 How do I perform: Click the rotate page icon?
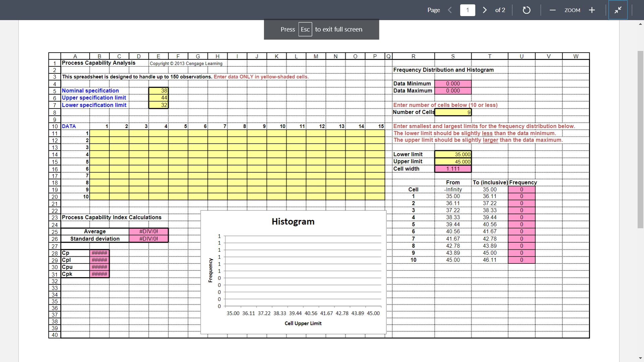(526, 10)
